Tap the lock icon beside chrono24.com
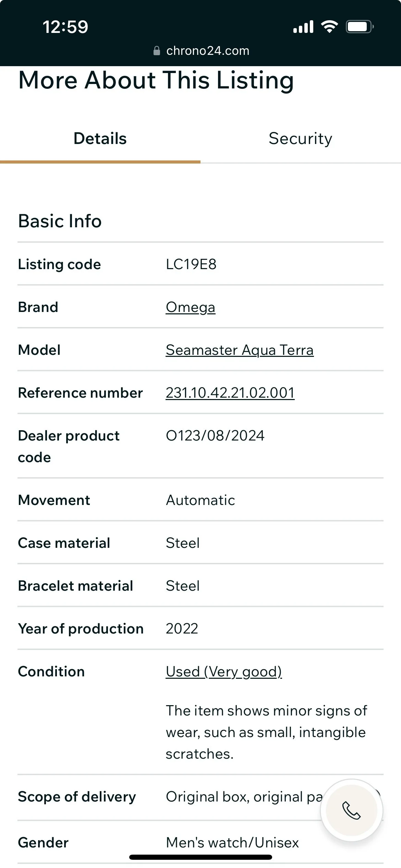 157,51
